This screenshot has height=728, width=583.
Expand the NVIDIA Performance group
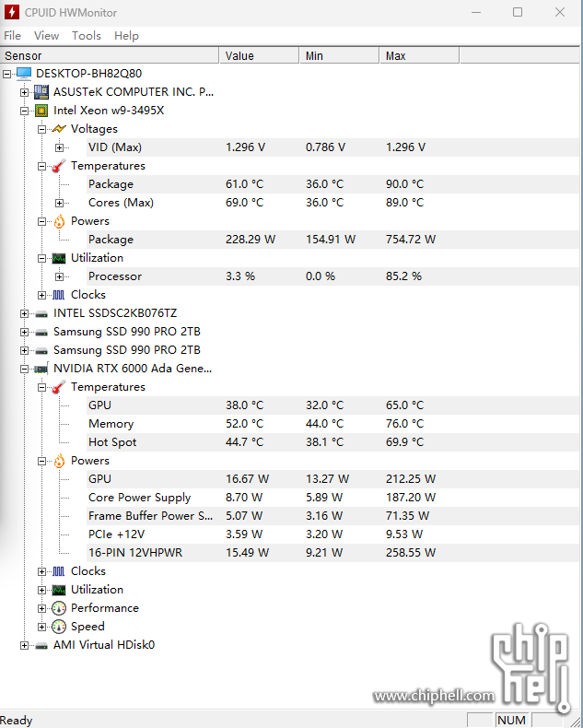click(x=41, y=608)
